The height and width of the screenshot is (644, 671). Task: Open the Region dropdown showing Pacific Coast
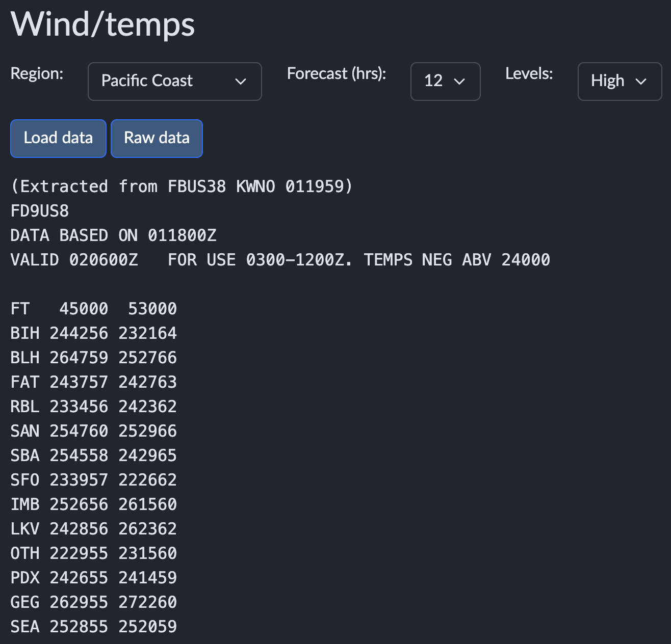174,82
